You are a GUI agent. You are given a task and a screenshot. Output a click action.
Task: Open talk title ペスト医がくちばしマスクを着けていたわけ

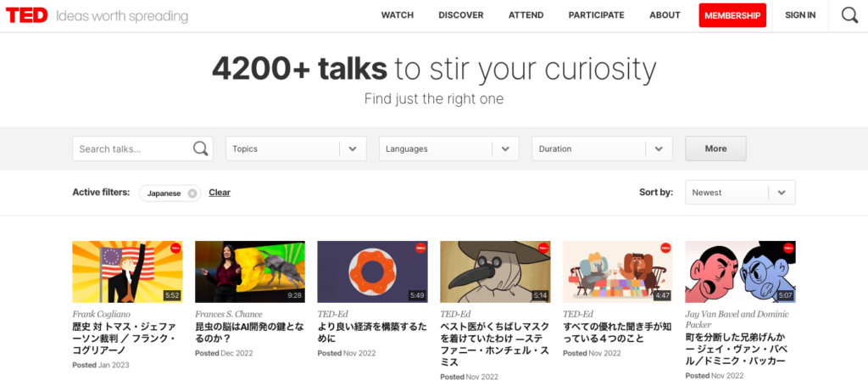point(494,344)
